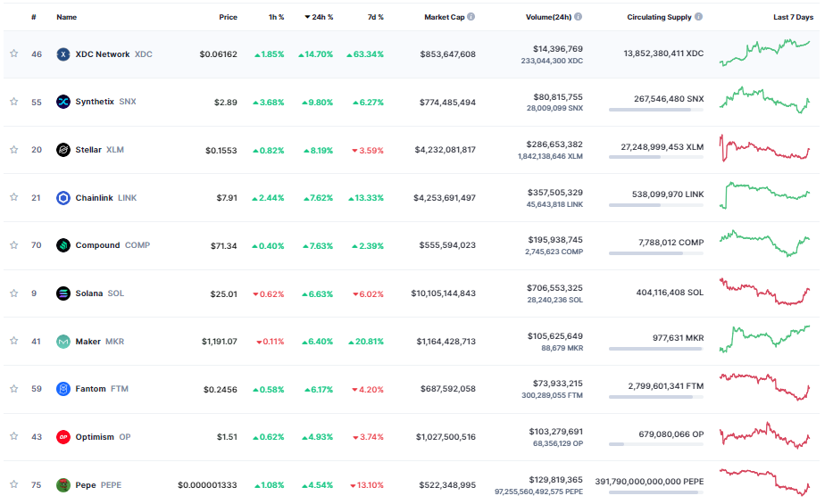Click the Pepe frog logo

point(63,485)
